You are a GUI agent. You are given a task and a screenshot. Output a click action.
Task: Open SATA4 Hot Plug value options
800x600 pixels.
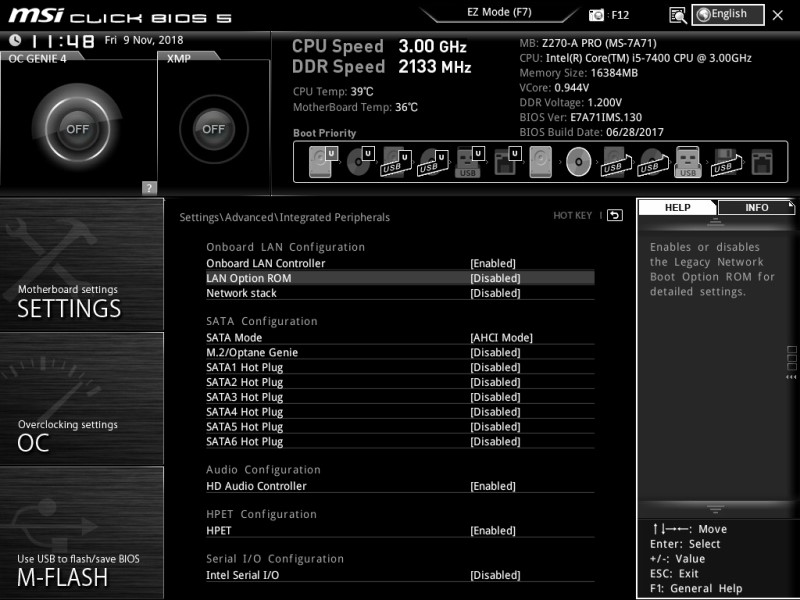point(495,412)
